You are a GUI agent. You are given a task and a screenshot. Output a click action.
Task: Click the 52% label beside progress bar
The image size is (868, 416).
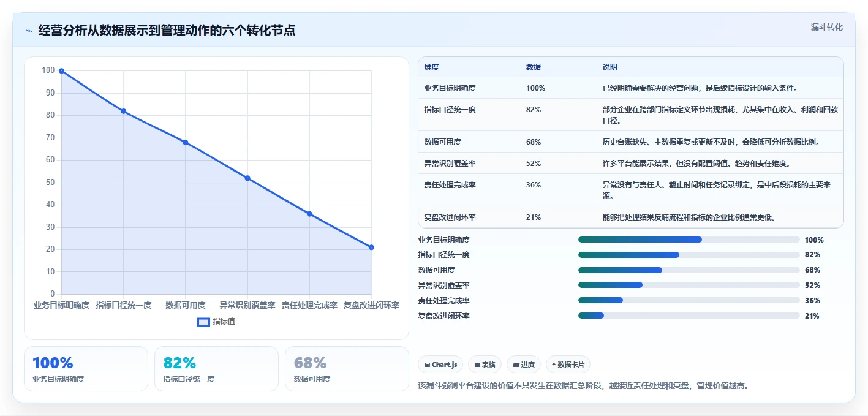(812, 286)
